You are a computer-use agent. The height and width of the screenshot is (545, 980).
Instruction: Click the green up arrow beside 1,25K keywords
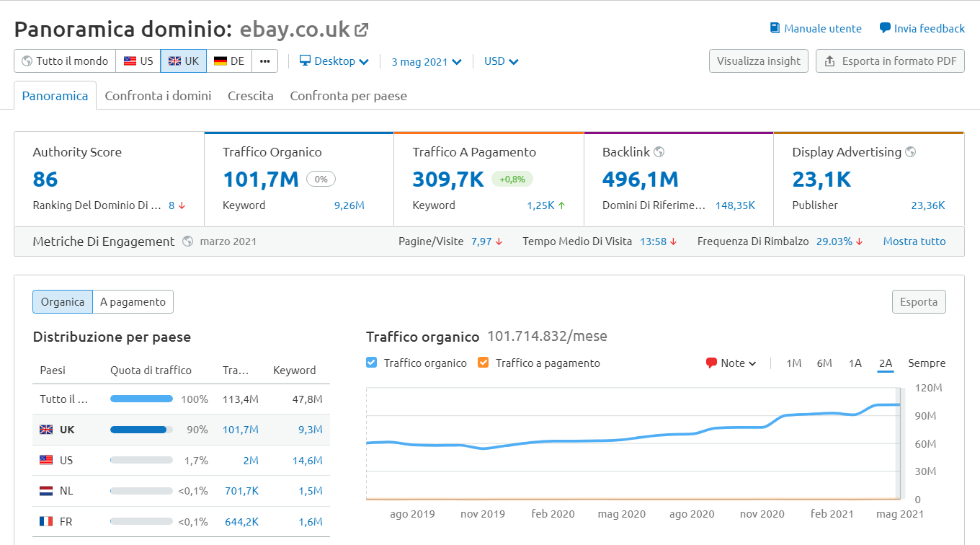(x=561, y=205)
